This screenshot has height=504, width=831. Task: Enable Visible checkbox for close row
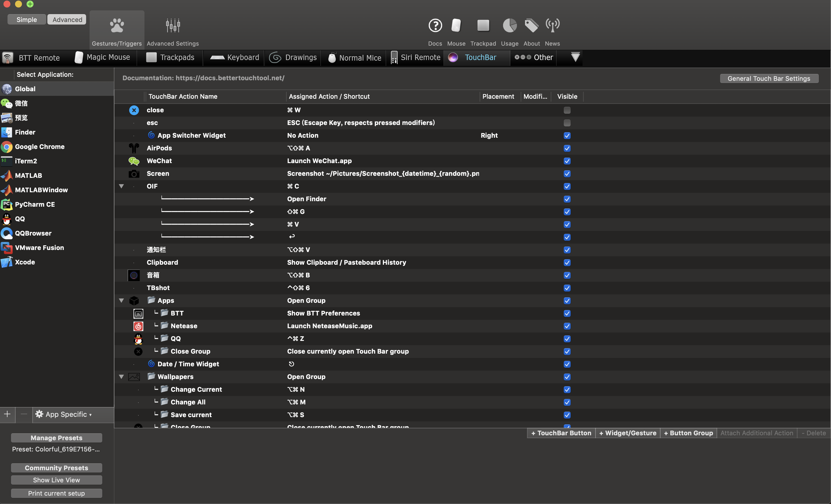pos(567,110)
